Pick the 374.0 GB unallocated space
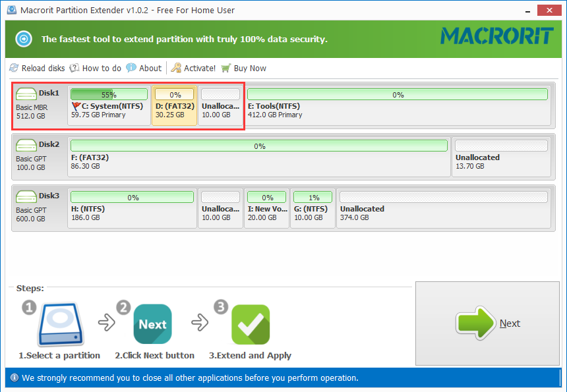The image size is (567, 392). [443, 208]
